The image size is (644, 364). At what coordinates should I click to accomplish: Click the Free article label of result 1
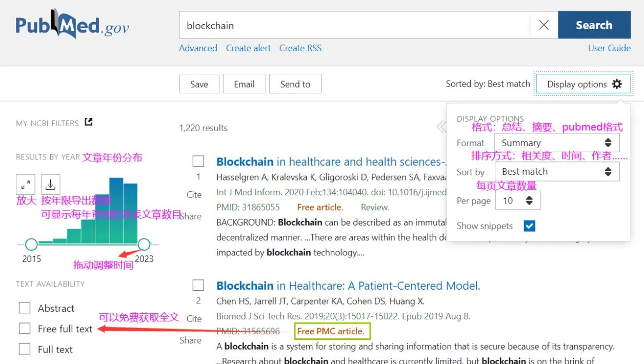pyautogui.click(x=320, y=207)
